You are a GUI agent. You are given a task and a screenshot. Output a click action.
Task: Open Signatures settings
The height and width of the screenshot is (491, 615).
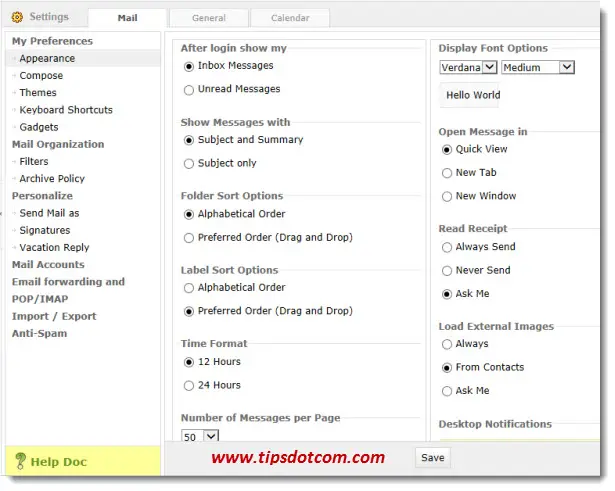coord(45,231)
